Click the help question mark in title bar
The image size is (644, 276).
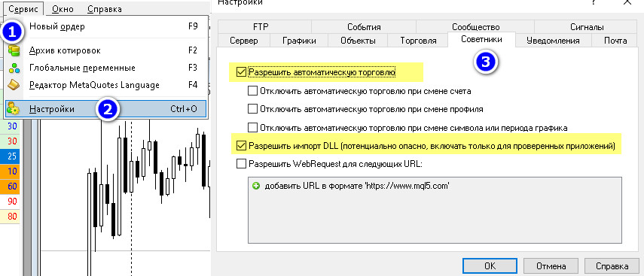[x=594, y=2]
